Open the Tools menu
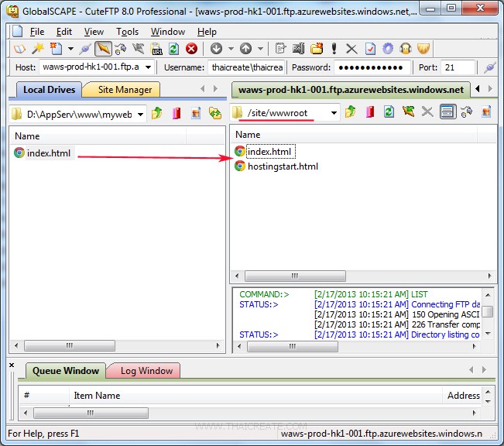The image size is (504, 446). click(127, 32)
